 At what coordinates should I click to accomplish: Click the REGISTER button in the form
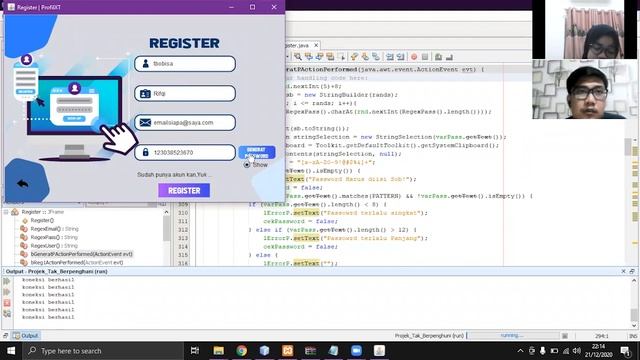tap(184, 191)
